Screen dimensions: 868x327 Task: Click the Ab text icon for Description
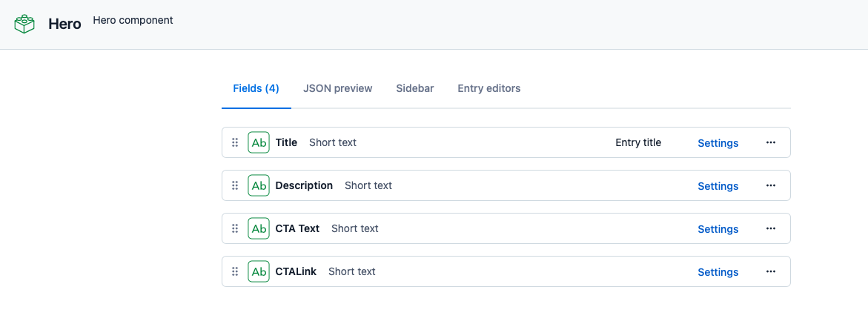click(259, 185)
